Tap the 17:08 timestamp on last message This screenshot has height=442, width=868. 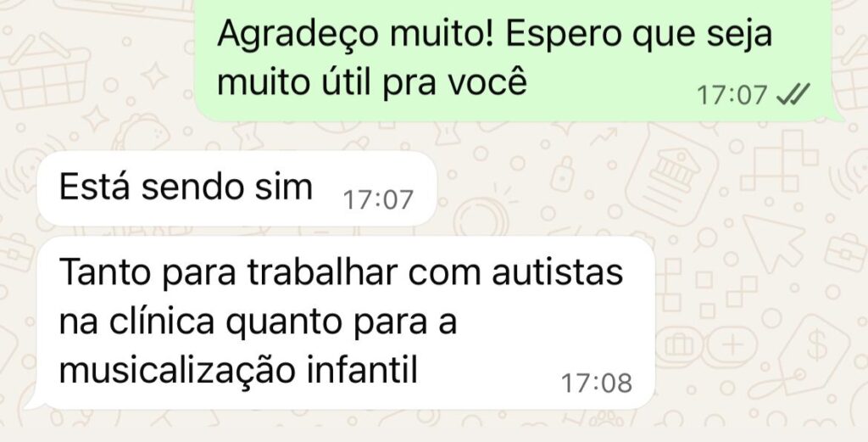597,383
